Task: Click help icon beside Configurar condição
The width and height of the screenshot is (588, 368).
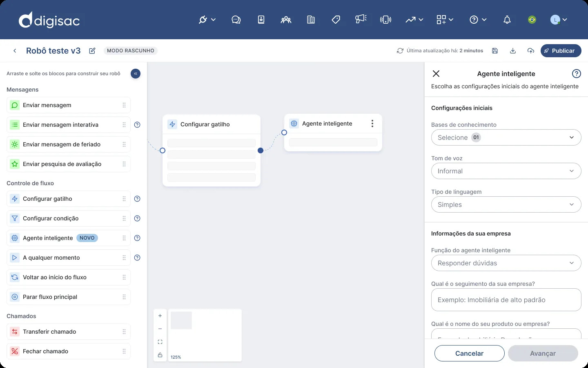Action: pos(137,218)
